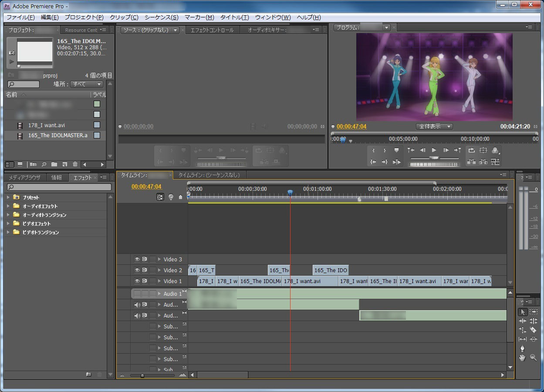
Task: Expand the オーディオエフェクト folder
Action: 8,206
